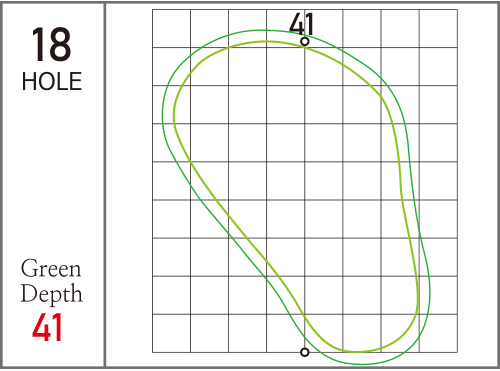Click the word Depth in left panel

(51, 294)
